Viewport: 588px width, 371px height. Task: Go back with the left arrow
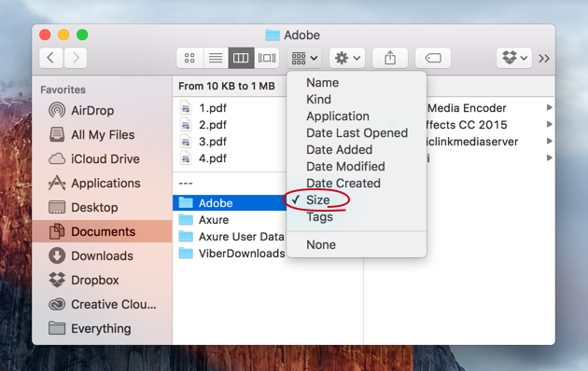click(51, 58)
